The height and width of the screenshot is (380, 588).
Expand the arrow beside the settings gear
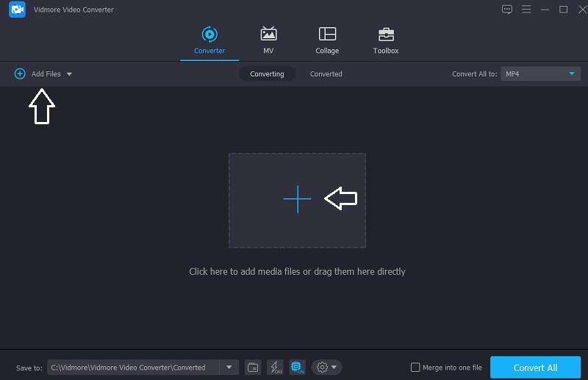click(x=334, y=368)
